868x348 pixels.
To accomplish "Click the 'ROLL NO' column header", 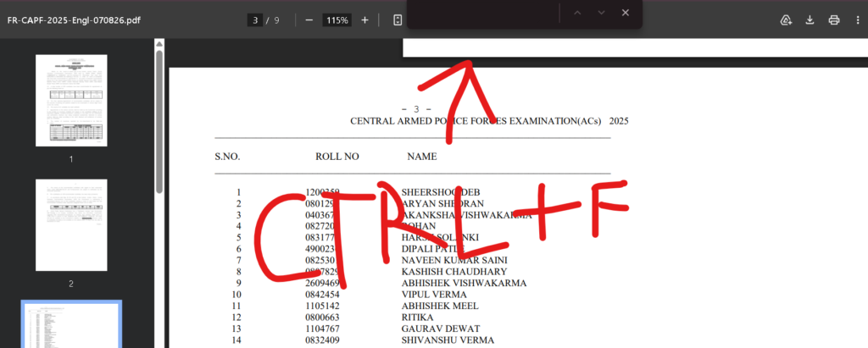I will coord(337,157).
